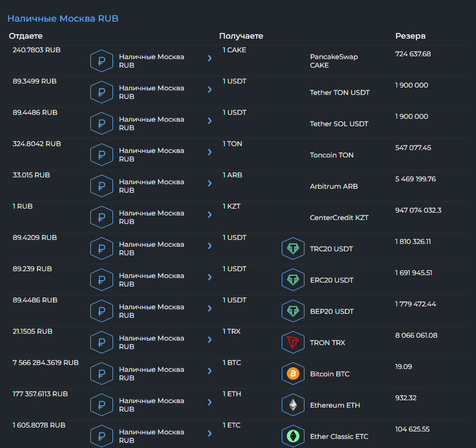Click the reserve value 947 074 032.3
This screenshot has width=476, height=448.
point(418,210)
